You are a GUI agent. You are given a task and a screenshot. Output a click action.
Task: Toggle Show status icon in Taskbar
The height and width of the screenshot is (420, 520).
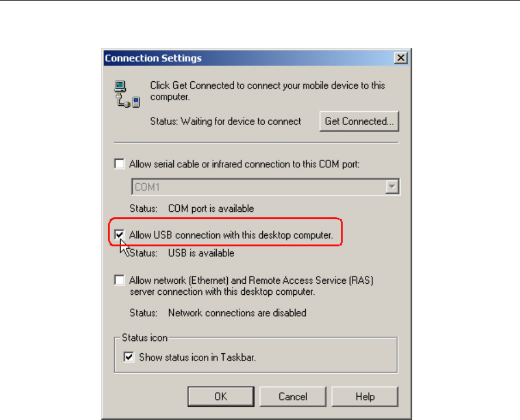click(x=129, y=357)
